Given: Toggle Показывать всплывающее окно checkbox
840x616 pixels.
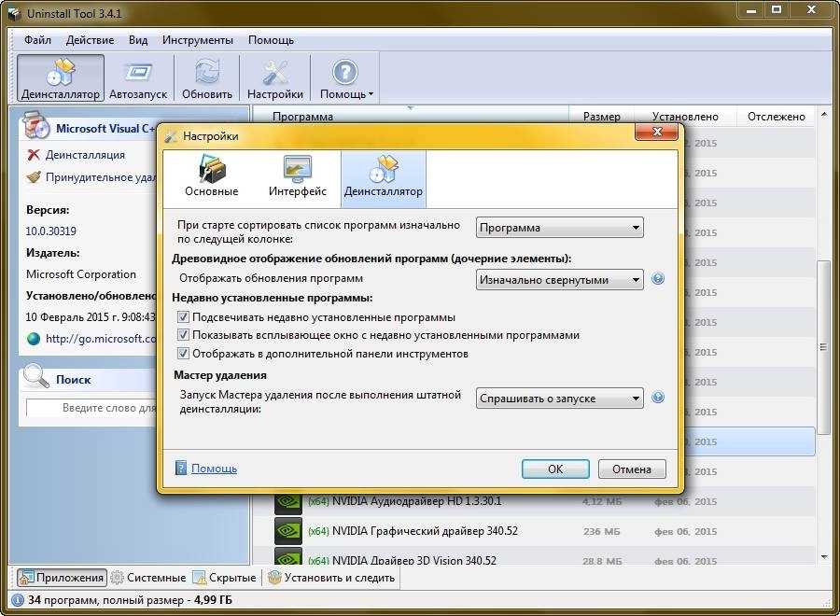Looking at the screenshot, I should click(x=183, y=335).
